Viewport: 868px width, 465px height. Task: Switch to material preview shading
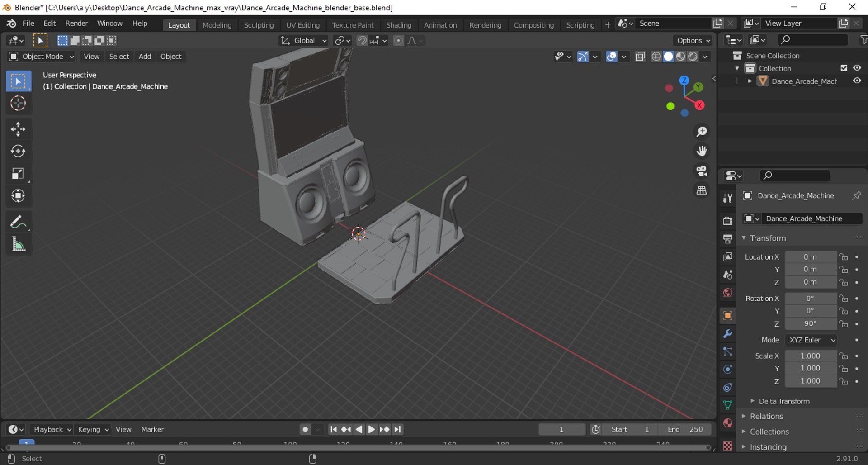680,57
